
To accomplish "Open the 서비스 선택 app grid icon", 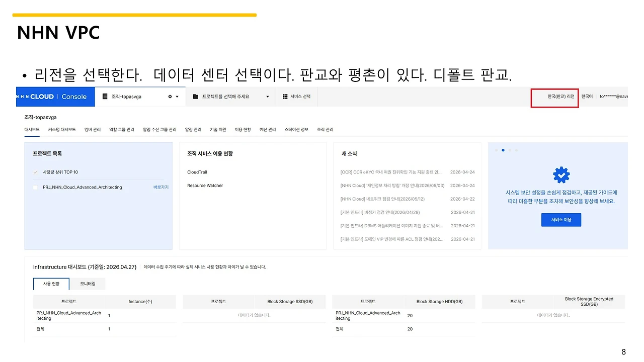I will (x=285, y=97).
